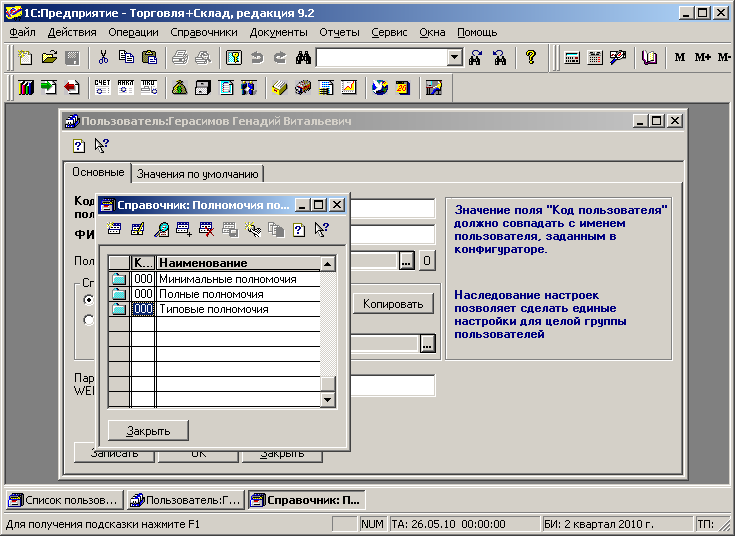Click the New document icon in main toolbar
735x536 pixels.
tap(25, 58)
